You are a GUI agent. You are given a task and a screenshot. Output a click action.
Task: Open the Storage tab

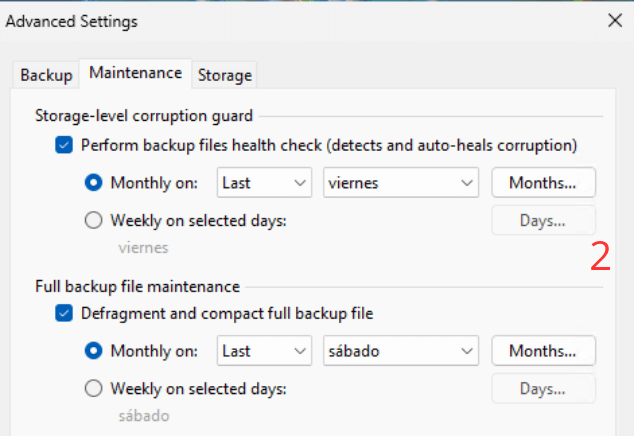(224, 75)
